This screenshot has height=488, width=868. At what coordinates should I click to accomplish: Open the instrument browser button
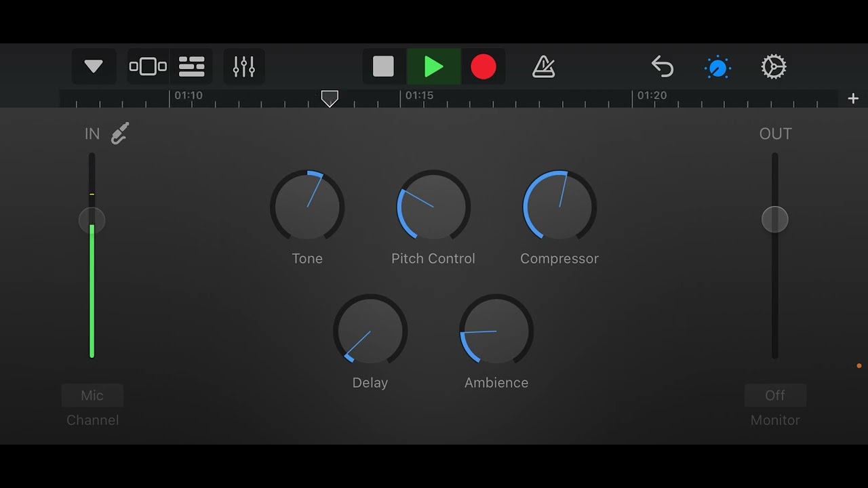(148, 66)
